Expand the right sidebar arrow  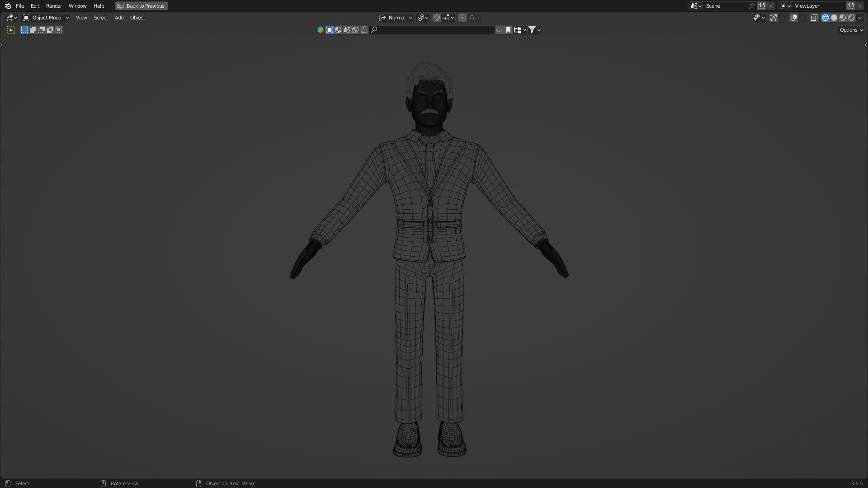point(866,45)
